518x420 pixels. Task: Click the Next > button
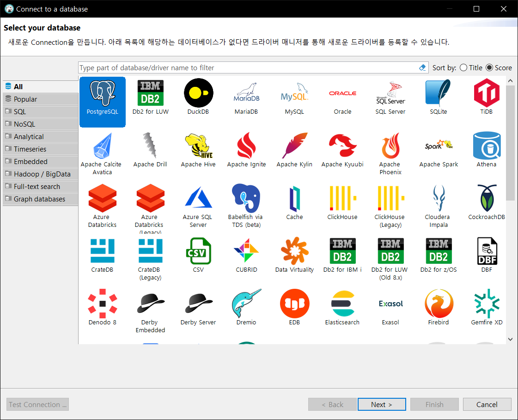tap(382, 404)
